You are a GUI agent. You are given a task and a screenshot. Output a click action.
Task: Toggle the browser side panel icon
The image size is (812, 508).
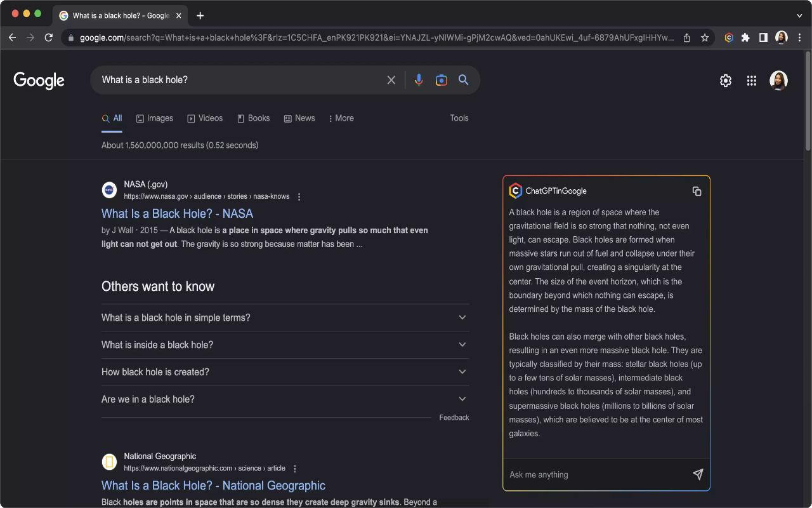[763, 37]
